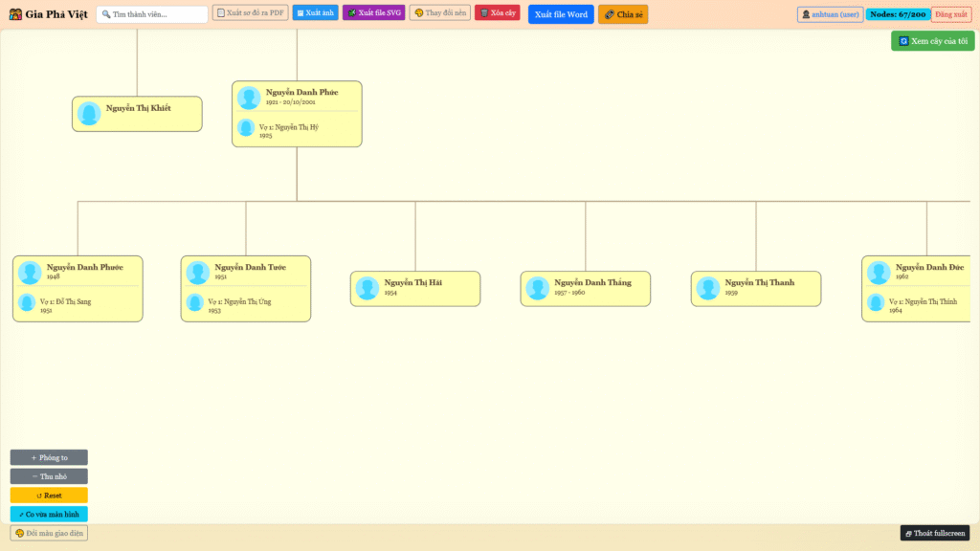Select the Nguyễn Thị Khiết avatar
Viewport: 980px width, 551px height.
coord(89,114)
